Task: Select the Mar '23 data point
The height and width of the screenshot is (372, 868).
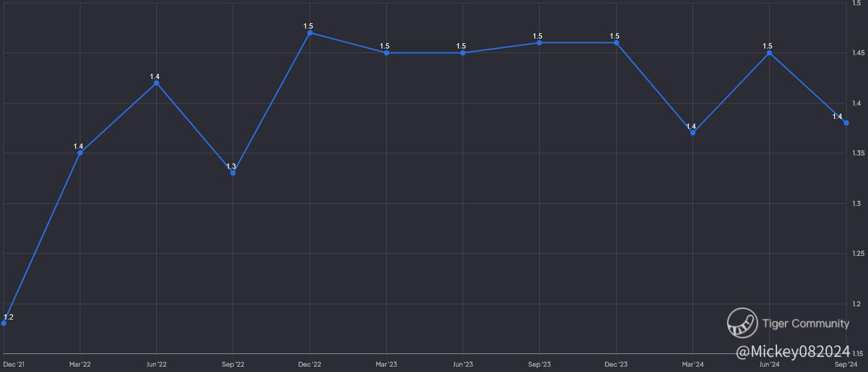Action: pyautogui.click(x=386, y=52)
